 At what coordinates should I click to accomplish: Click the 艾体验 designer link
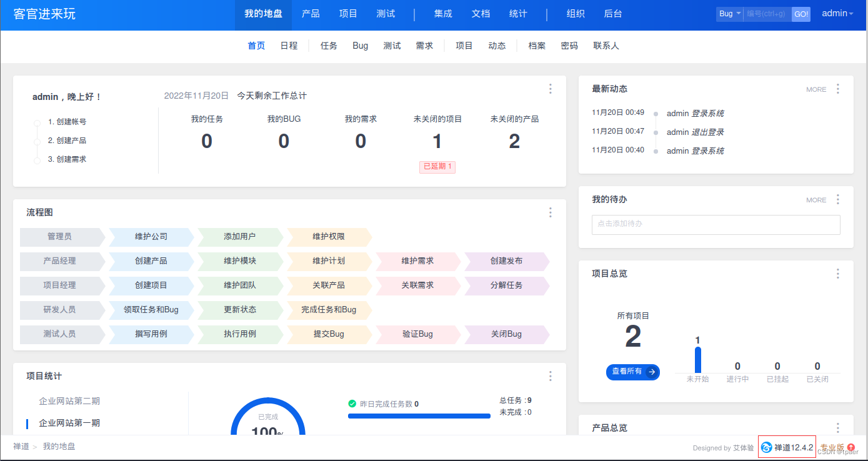[x=743, y=448]
